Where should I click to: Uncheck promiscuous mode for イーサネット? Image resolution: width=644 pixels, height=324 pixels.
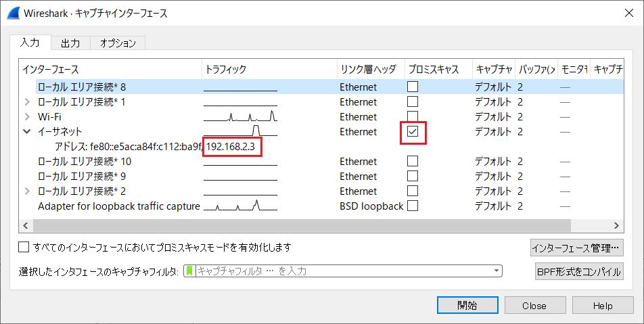(413, 131)
